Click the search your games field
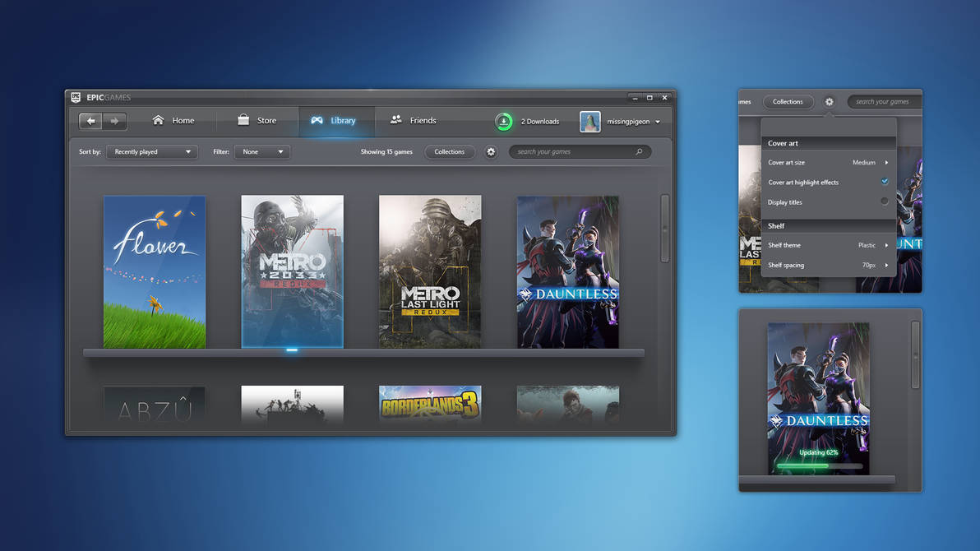 [580, 152]
